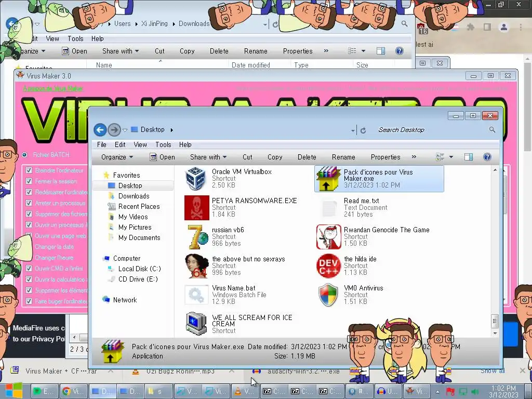Click the Search Desktop magnifier icon
The height and width of the screenshot is (399, 532).
point(492,129)
